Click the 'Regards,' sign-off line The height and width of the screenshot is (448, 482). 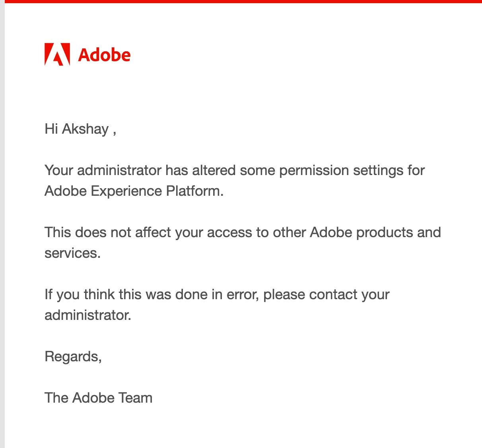73,357
